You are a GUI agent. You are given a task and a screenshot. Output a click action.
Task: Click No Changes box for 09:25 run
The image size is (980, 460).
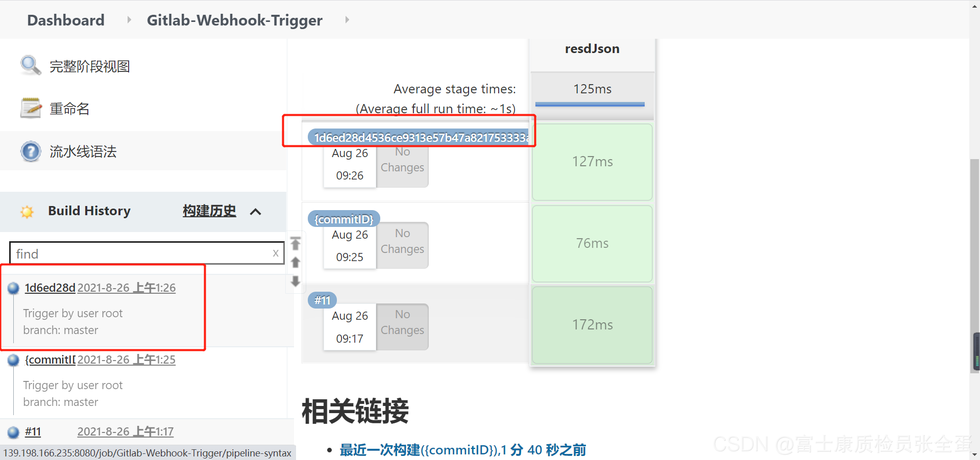coord(402,245)
